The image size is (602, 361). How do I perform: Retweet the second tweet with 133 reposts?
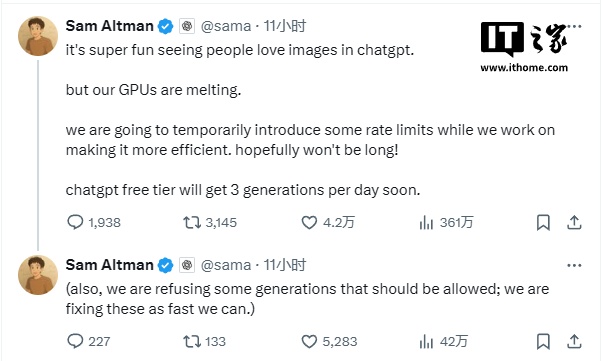pyautogui.click(x=192, y=341)
